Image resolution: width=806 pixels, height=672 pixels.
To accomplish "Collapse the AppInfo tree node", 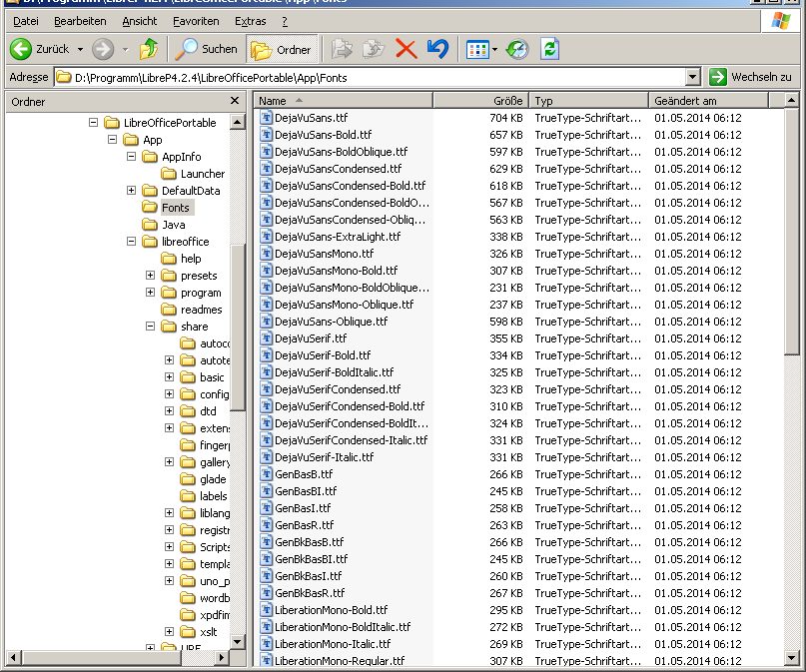I will coord(131,156).
